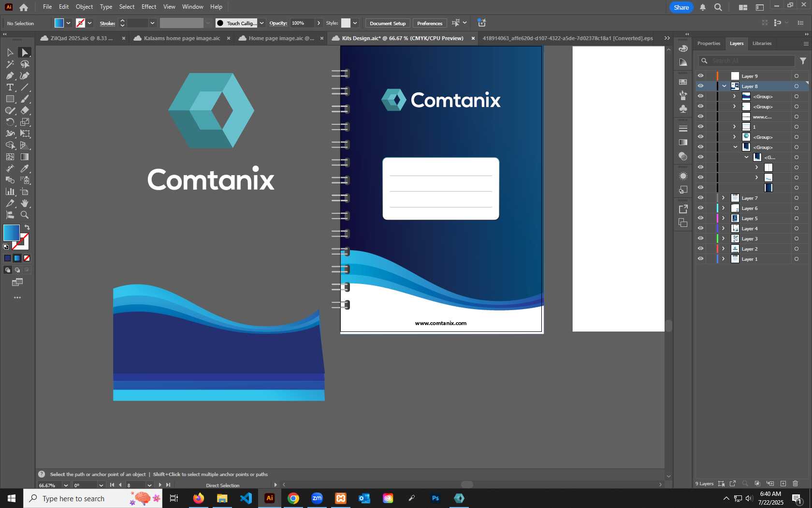Viewport: 812px width, 508px height.
Task: Open the File menu
Action: [x=47, y=7]
